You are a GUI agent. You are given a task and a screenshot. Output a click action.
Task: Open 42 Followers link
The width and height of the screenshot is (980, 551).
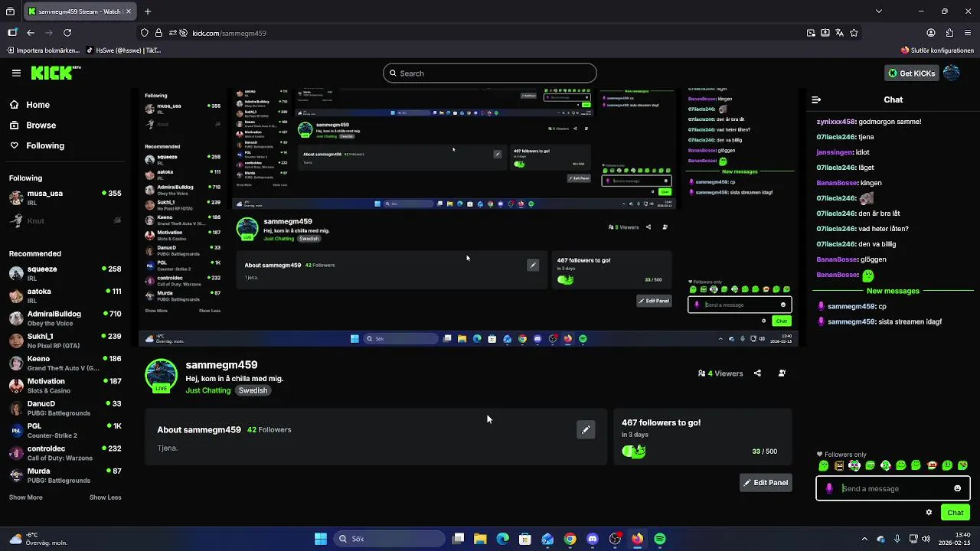tap(269, 429)
